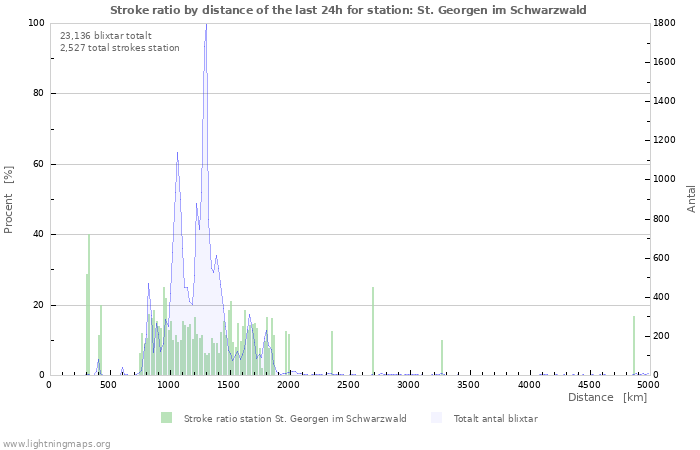Image resolution: width=700 pixels, height=450 pixels.
Task: Click the chart title about St. Georgen station
Action: [x=348, y=10]
